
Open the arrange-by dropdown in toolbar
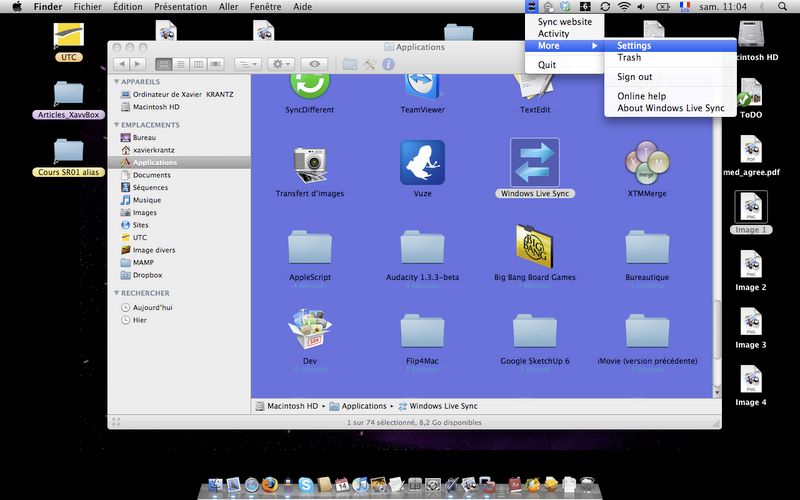pyautogui.click(x=248, y=64)
